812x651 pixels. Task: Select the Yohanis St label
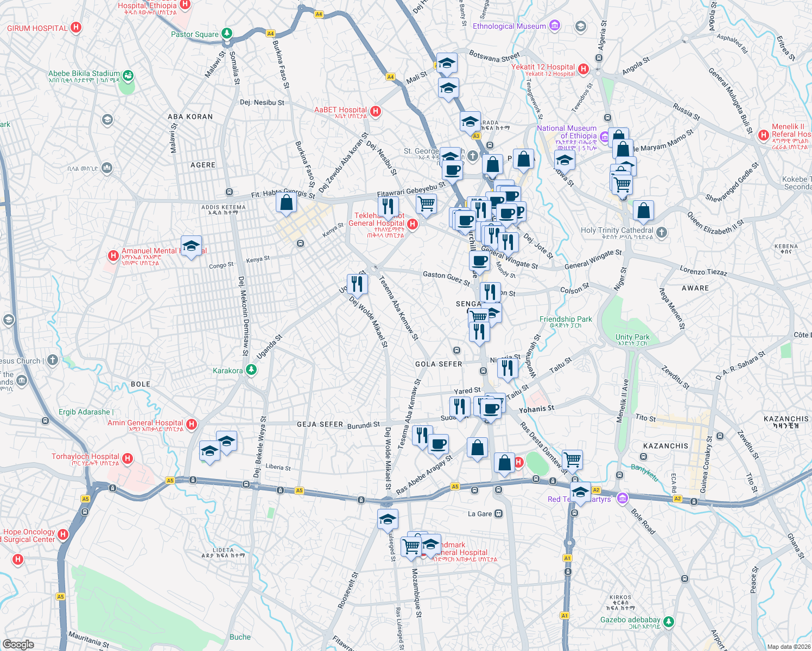pos(537,409)
